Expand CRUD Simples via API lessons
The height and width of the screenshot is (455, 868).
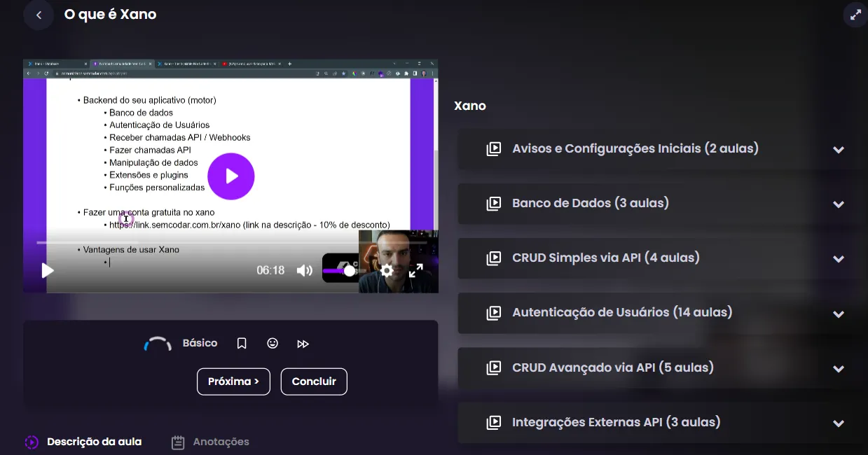[x=838, y=258]
